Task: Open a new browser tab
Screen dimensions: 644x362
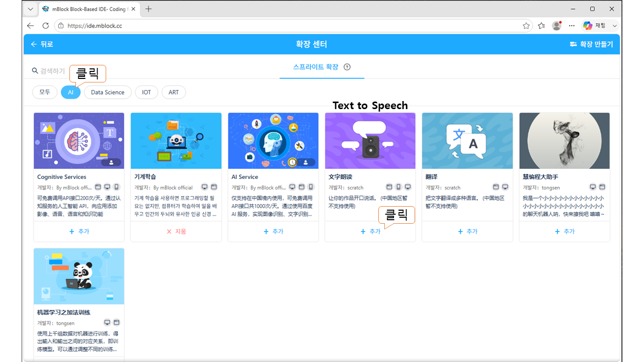Action: (148, 9)
